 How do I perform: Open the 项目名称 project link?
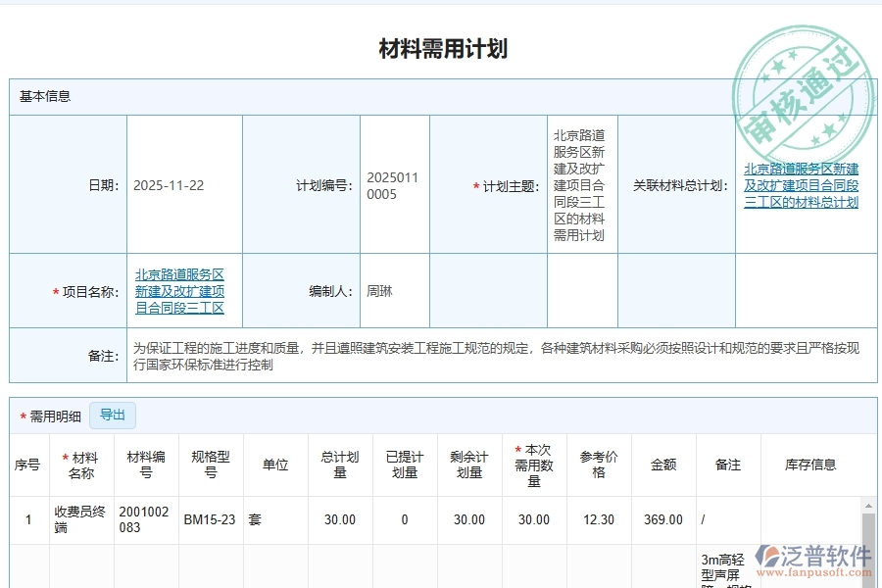pyautogui.click(x=177, y=290)
